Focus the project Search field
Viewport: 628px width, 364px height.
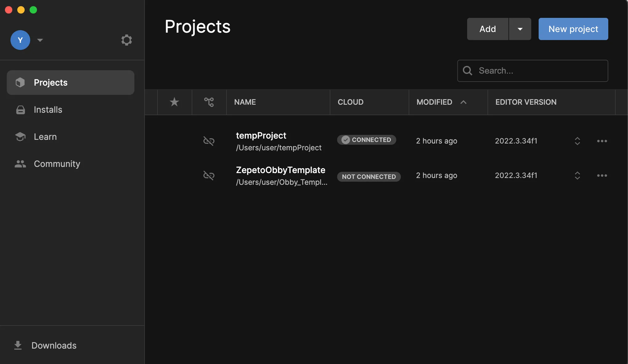(532, 71)
